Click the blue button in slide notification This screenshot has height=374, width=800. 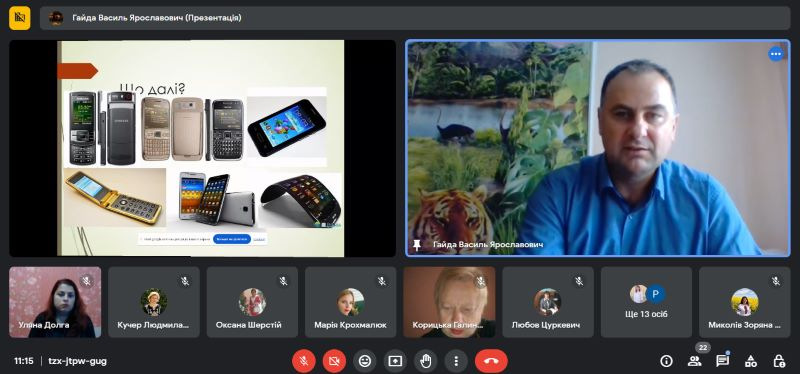(x=232, y=239)
